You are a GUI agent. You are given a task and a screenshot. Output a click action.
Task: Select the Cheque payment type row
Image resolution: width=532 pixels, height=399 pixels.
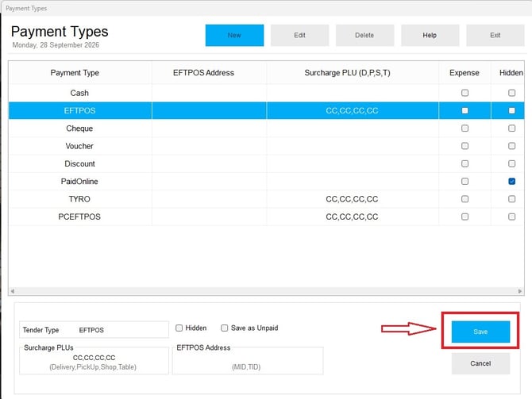click(266, 129)
